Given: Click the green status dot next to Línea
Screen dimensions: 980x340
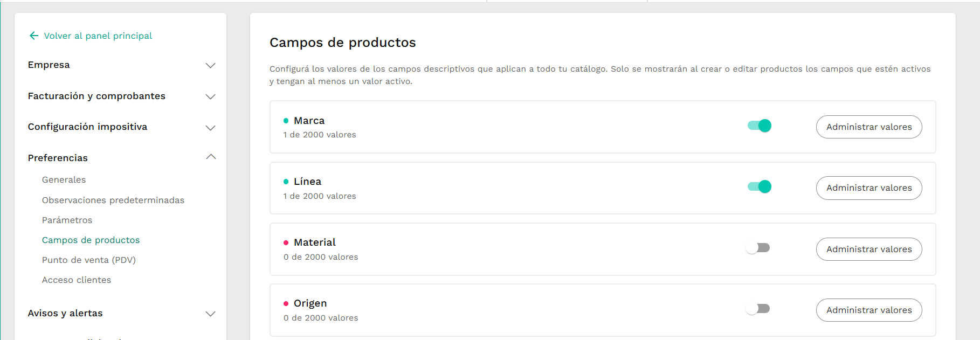Looking at the screenshot, I should tap(286, 182).
